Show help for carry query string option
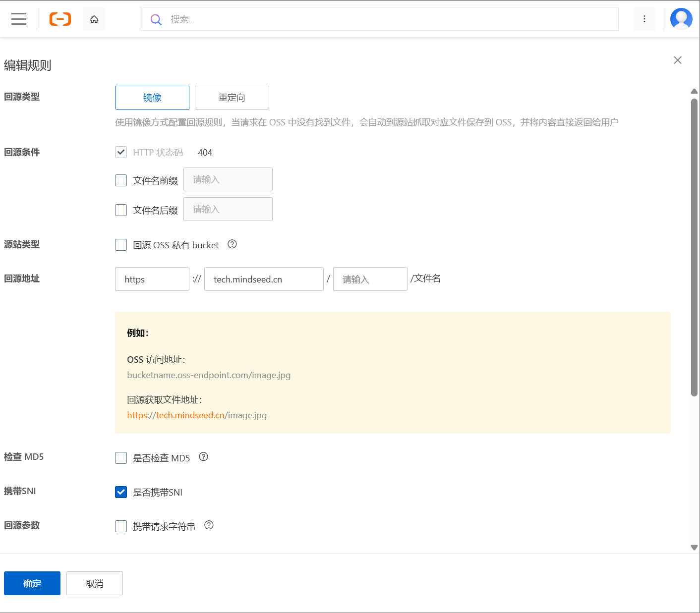The width and height of the screenshot is (700, 613). click(x=209, y=525)
